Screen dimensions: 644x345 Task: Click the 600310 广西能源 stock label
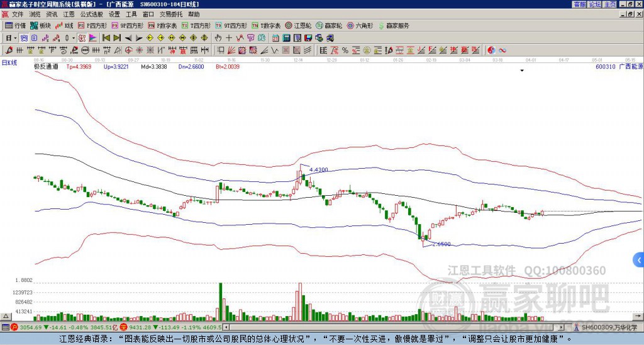tap(619, 66)
